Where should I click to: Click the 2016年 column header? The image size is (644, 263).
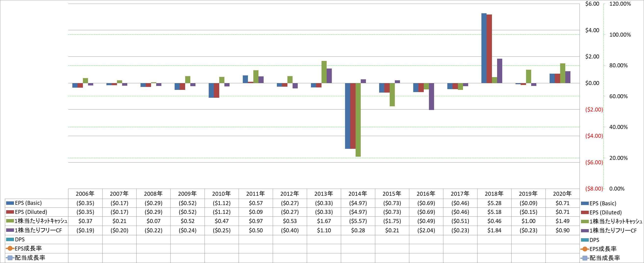(x=426, y=194)
